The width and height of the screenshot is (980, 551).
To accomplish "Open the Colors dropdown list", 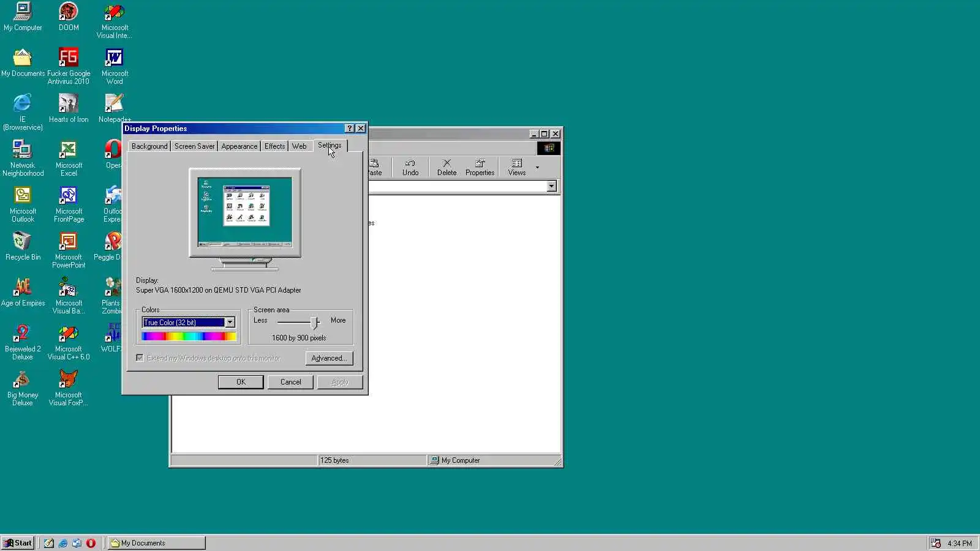I will [230, 323].
